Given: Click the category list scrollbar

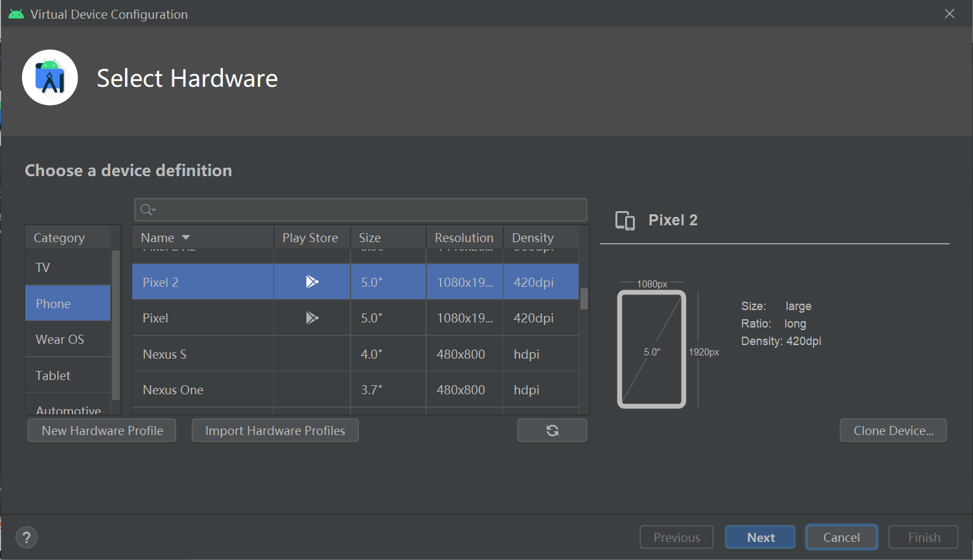Looking at the screenshot, I should tap(116, 324).
